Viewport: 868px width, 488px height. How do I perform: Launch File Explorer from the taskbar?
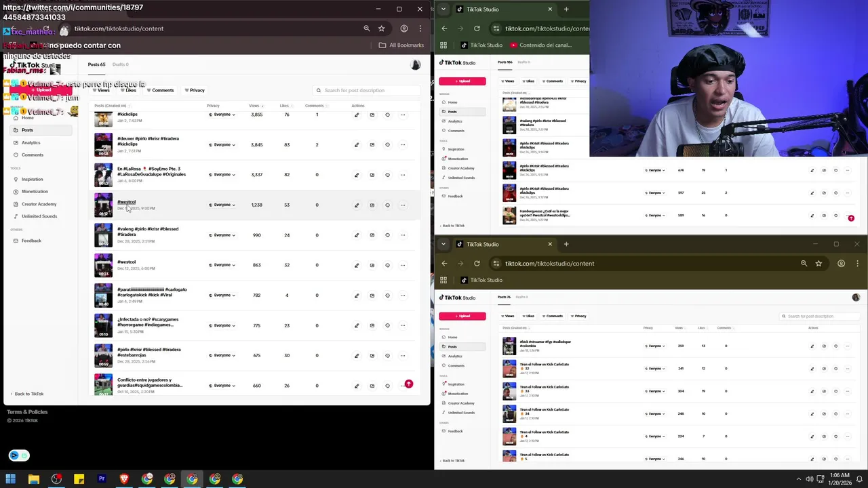click(33, 479)
